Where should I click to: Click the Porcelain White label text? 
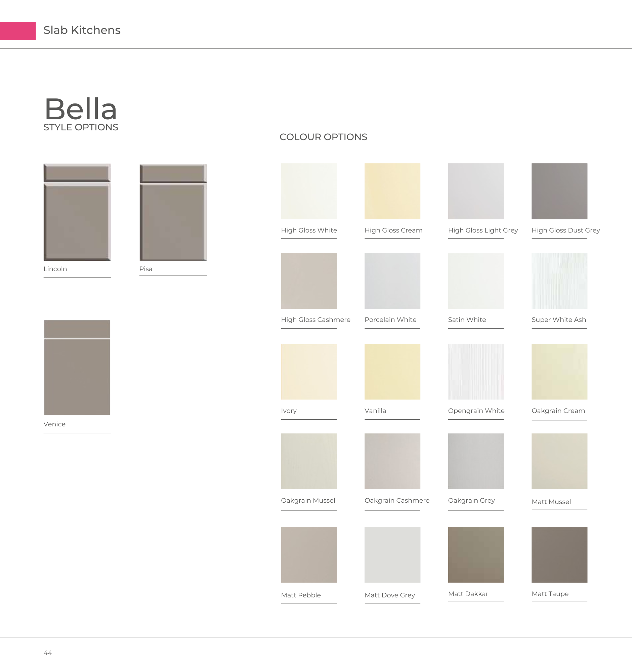tap(390, 320)
